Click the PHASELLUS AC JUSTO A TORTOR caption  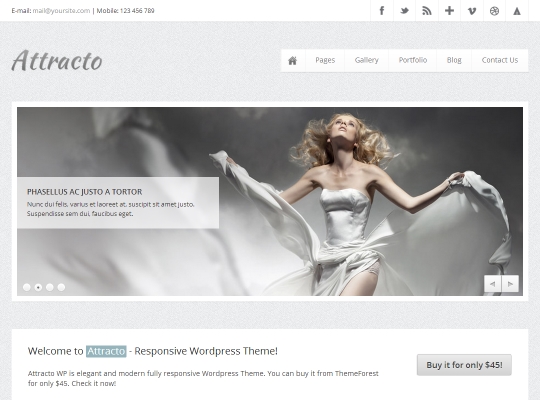pyautogui.click(x=84, y=192)
